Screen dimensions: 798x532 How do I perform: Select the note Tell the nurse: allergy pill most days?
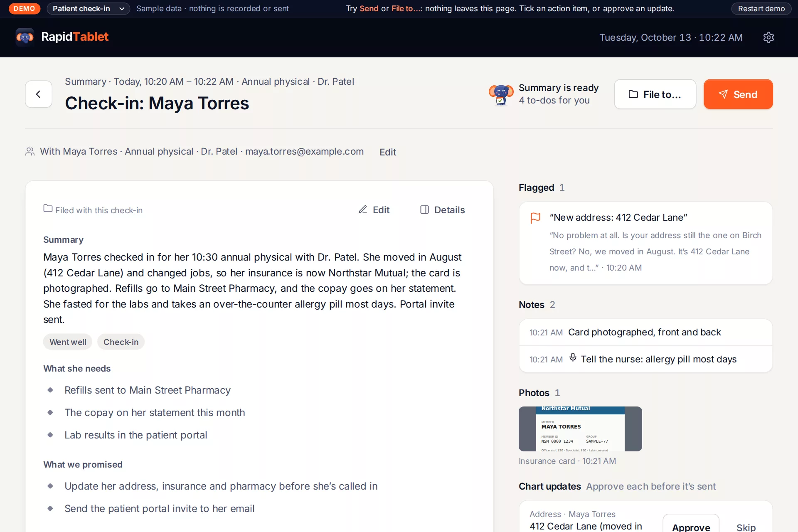point(645,360)
